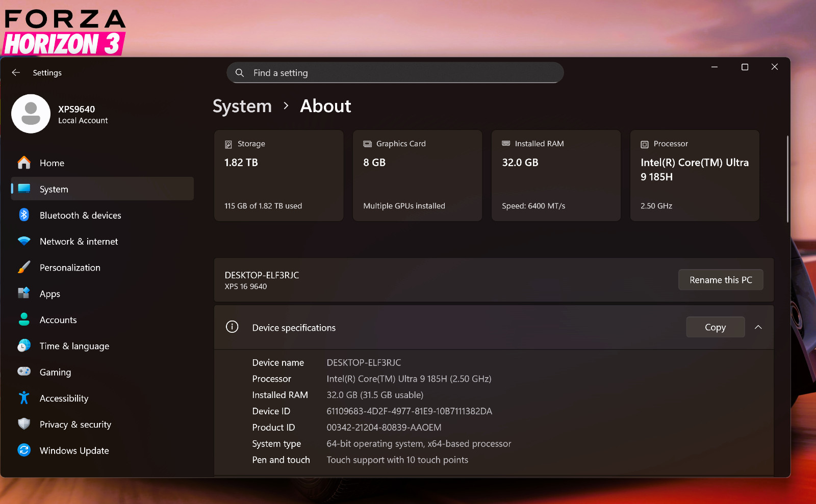Click the Accessibility figure icon
The image size is (816, 504).
point(24,397)
